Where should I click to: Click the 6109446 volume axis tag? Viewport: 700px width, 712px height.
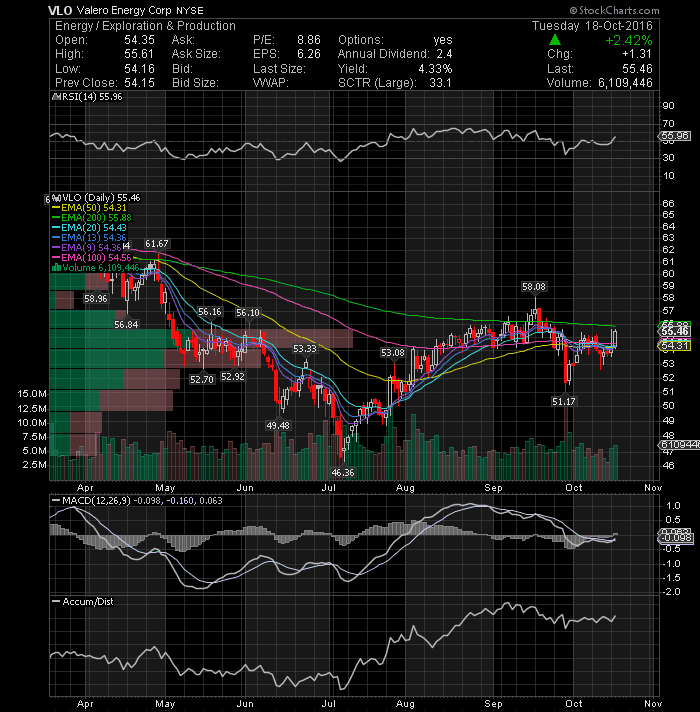point(679,445)
